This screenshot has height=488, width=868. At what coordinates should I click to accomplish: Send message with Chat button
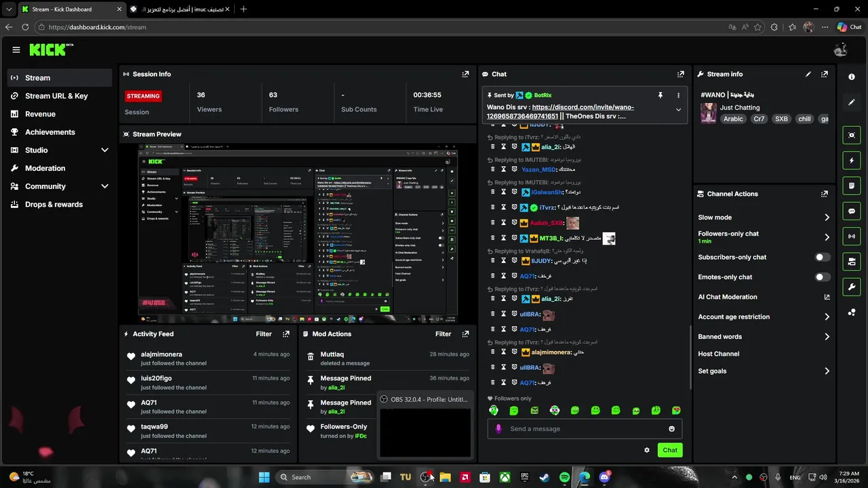point(670,450)
